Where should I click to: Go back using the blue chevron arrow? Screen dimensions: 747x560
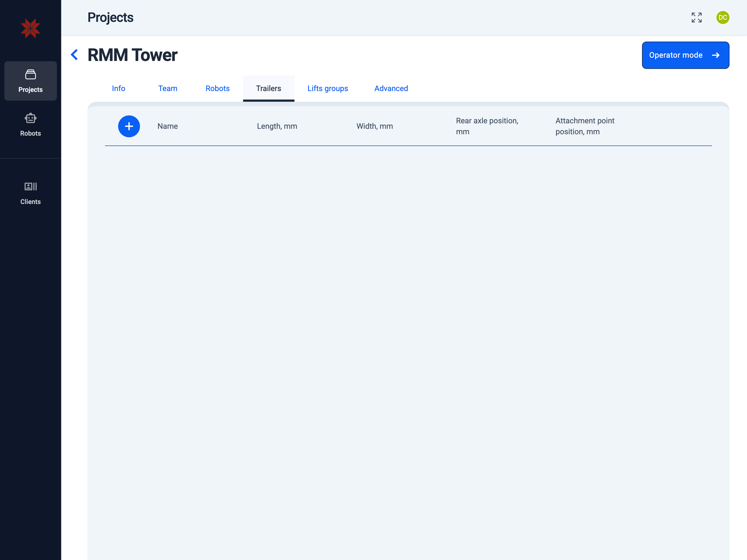[x=74, y=55]
